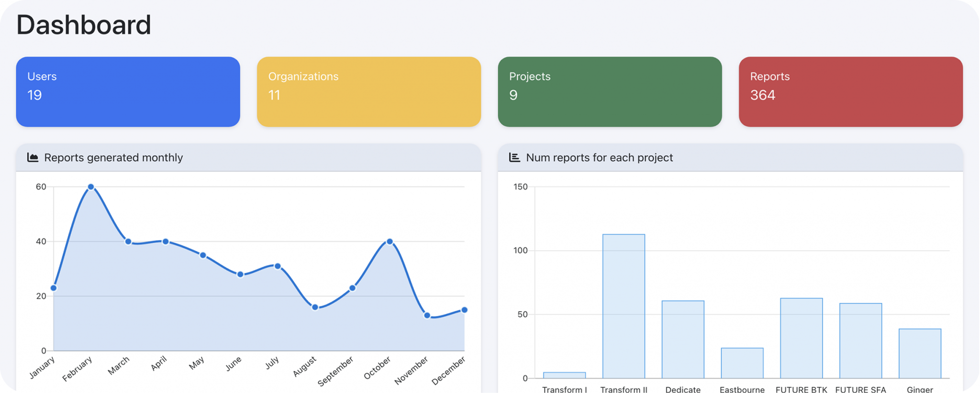
Task: Click the FUTURE BTK bar in project chart
Action: point(802,338)
